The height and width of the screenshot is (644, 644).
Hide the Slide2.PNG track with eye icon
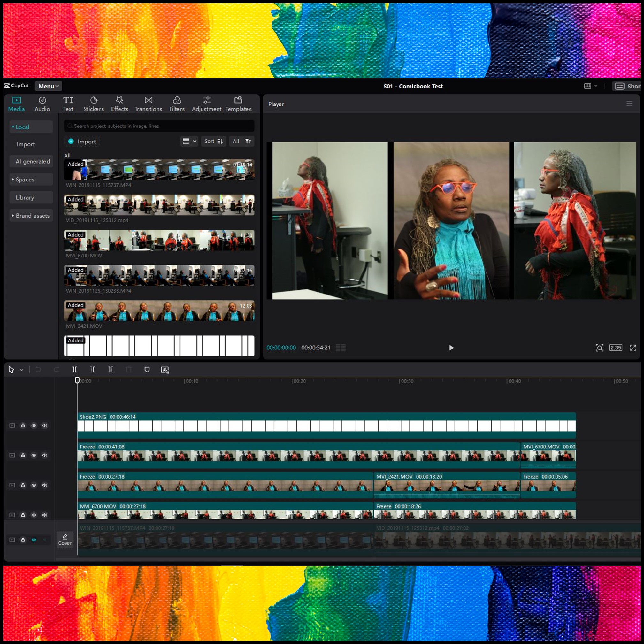(x=34, y=425)
